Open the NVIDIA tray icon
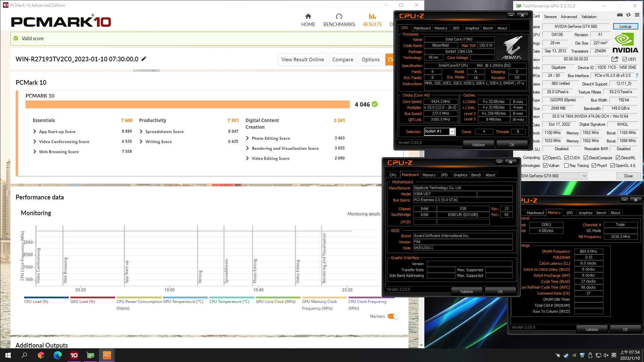The image size is (644, 362). (x=574, y=355)
